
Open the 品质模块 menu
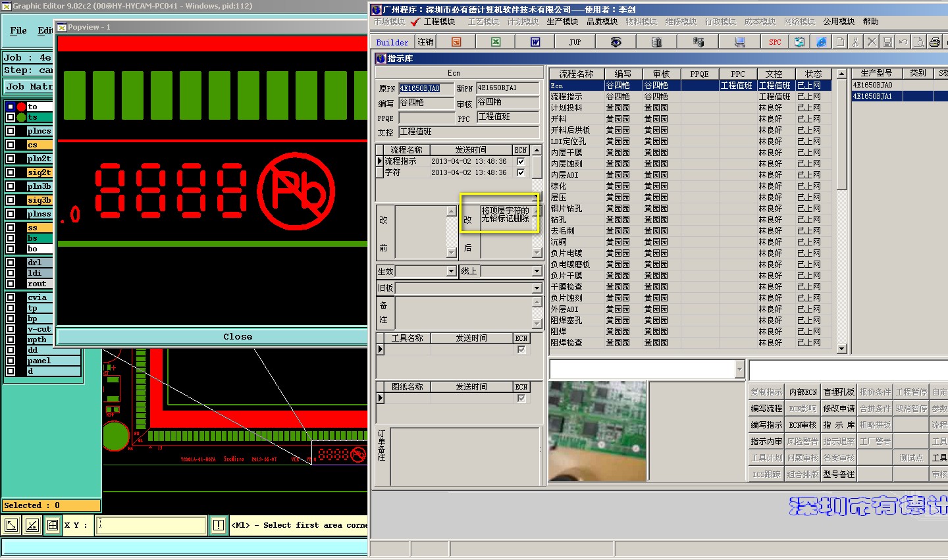click(602, 22)
